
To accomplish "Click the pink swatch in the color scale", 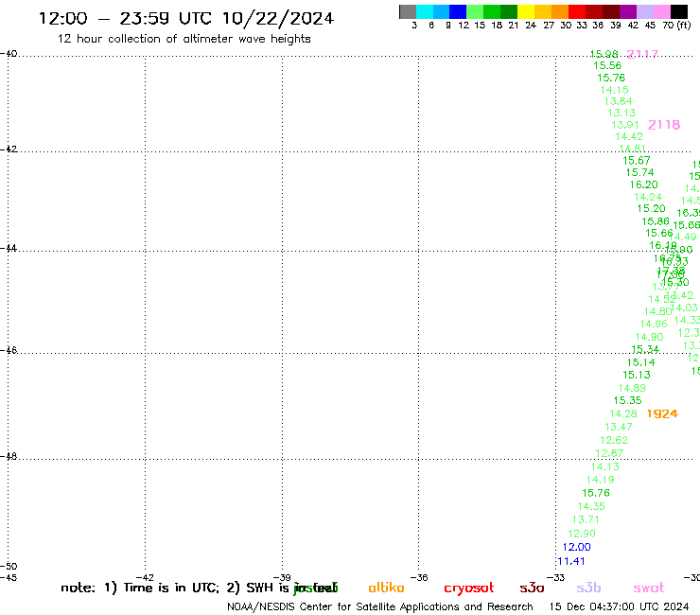I will click(x=661, y=11).
